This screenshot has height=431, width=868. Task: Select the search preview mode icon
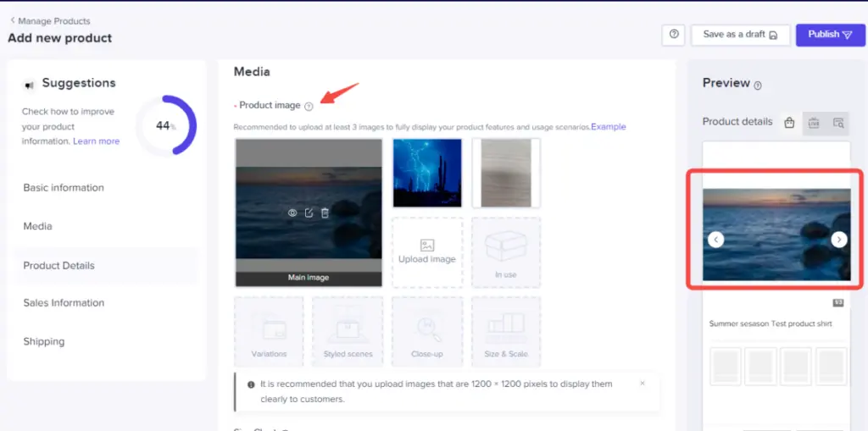pyautogui.click(x=837, y=123)
